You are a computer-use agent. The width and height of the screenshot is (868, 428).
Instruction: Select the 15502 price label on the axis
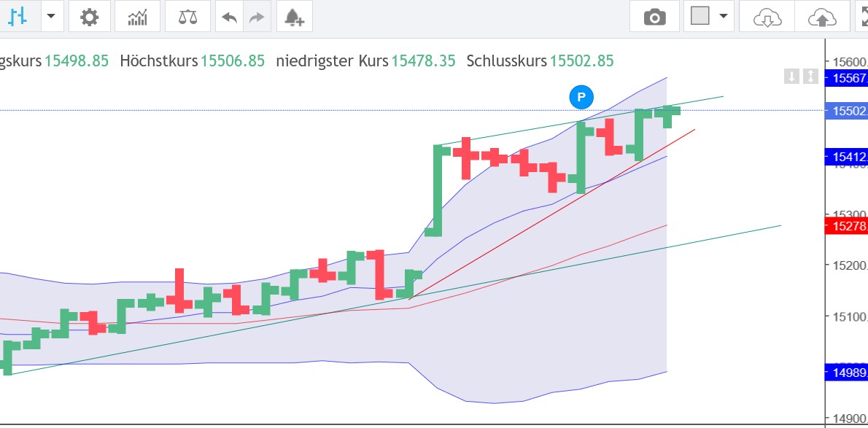pyautogui.click(x=848, y=111)
